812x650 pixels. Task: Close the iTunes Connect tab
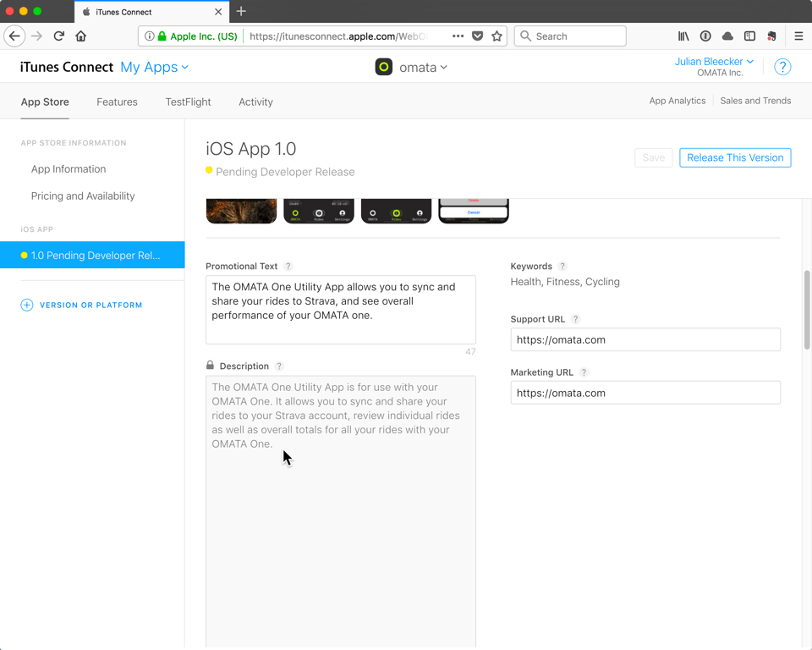pyautogui.click(x=218, y=11)
